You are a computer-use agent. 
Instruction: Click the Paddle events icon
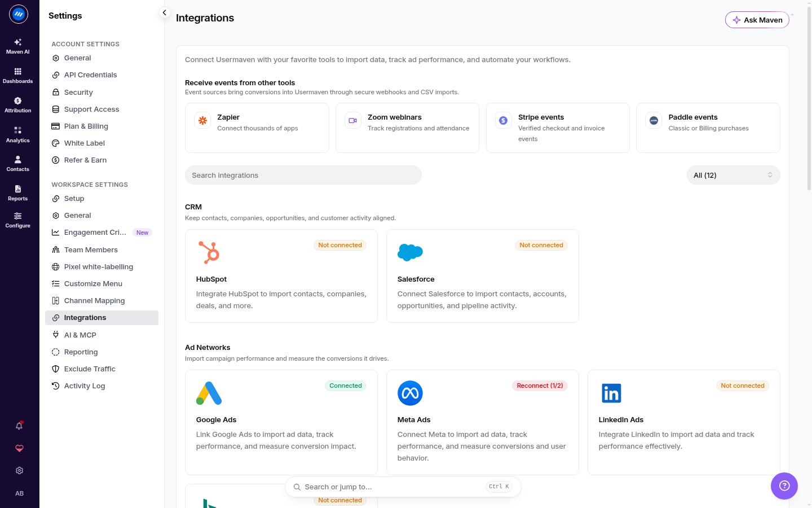[654, 120]
